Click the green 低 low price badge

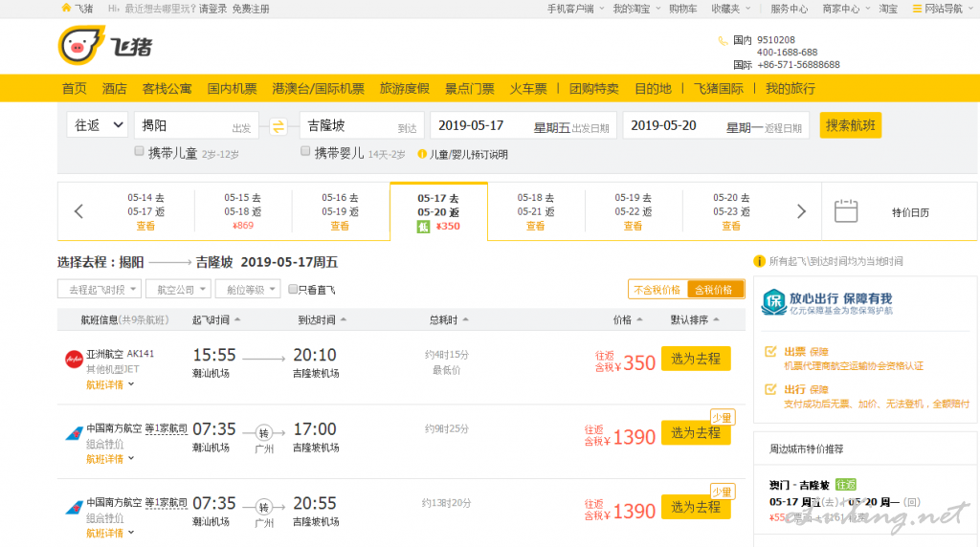[423, 227]
